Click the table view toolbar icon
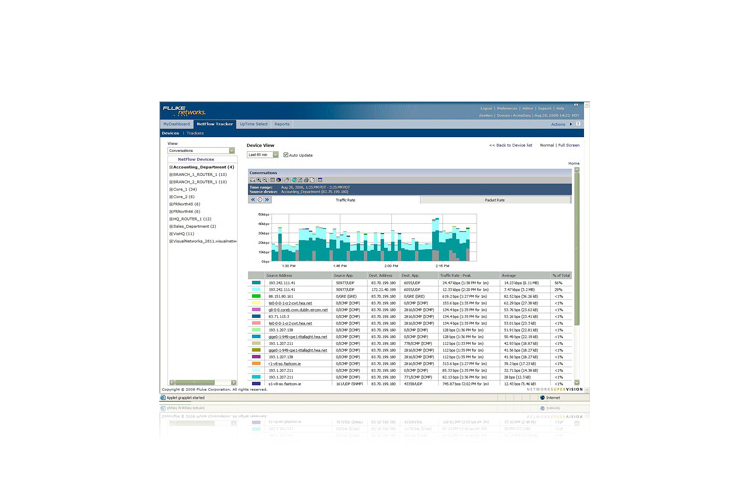Viewport: 740px width, 500px height. (x=272, y=180)
